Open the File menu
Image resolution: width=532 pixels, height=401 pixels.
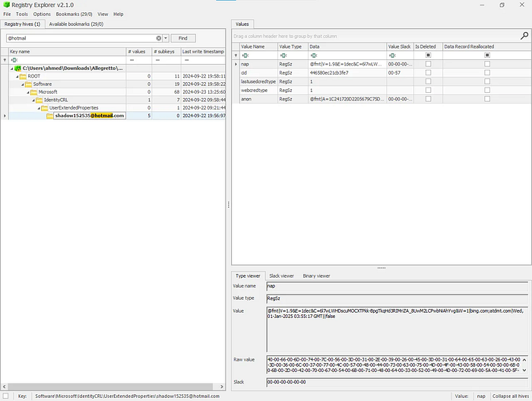[7, 14]
